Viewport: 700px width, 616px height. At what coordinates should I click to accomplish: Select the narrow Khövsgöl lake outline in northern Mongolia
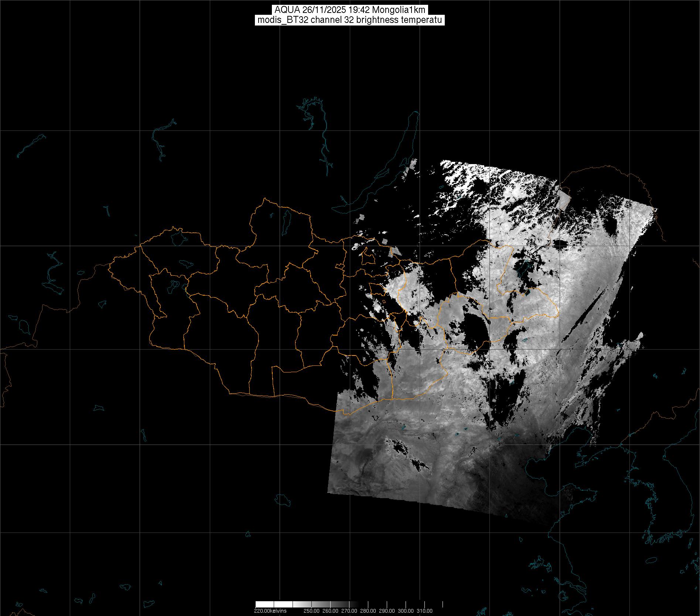tap(286, 221)
